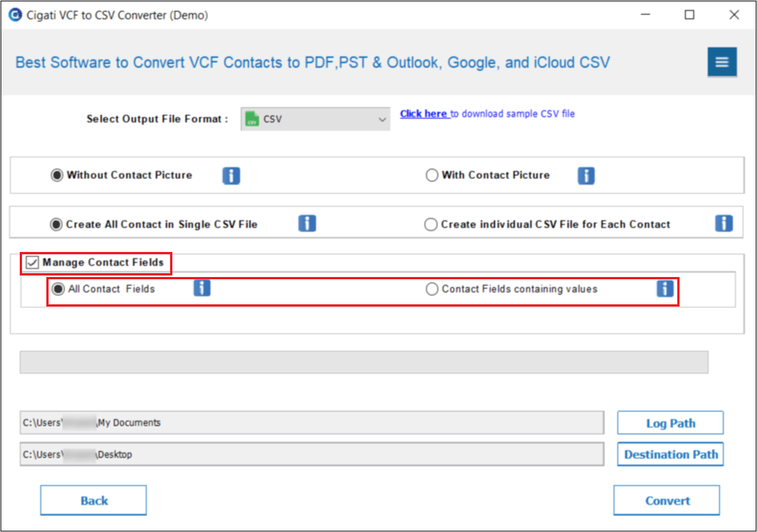Show info for Create individual CSV File for Each Contact
This screenshot has width=757, height=532.
[x=724, y=224]
